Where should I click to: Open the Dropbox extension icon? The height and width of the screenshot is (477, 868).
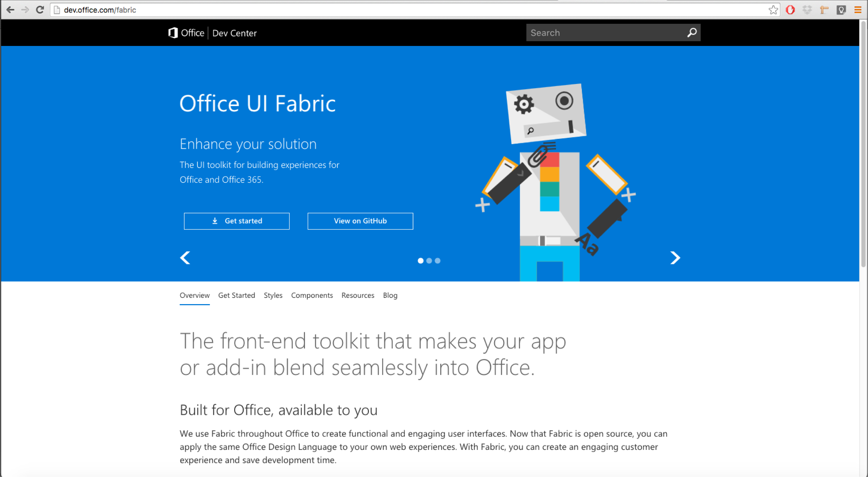(x=807, y=10)
